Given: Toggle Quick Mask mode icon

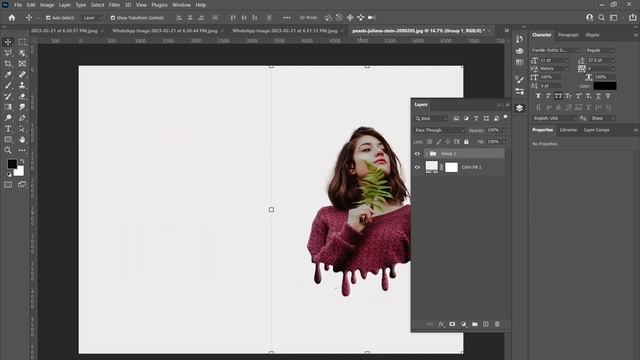Looking at the screenshot, I should (x=8, y=184).
